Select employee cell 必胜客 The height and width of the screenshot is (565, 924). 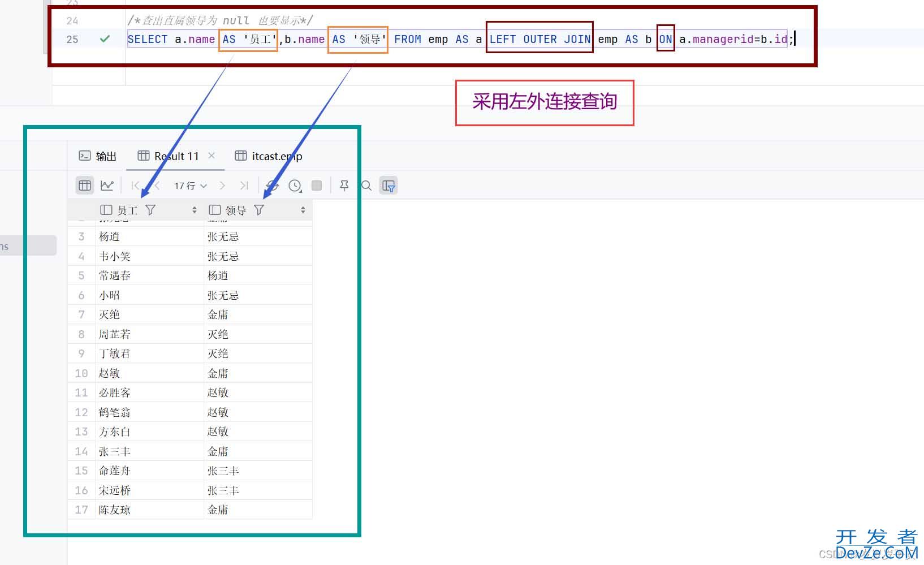[x=149, y=393]
